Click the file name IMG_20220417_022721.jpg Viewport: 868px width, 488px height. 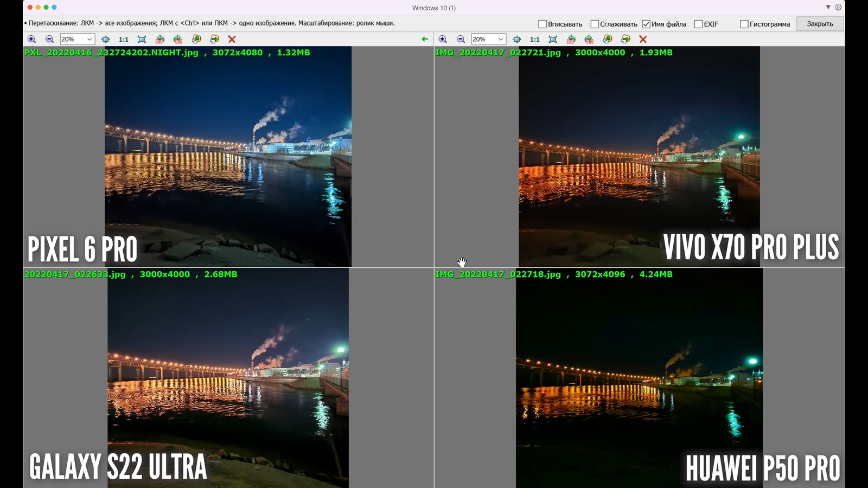click(x=498, y=53)
